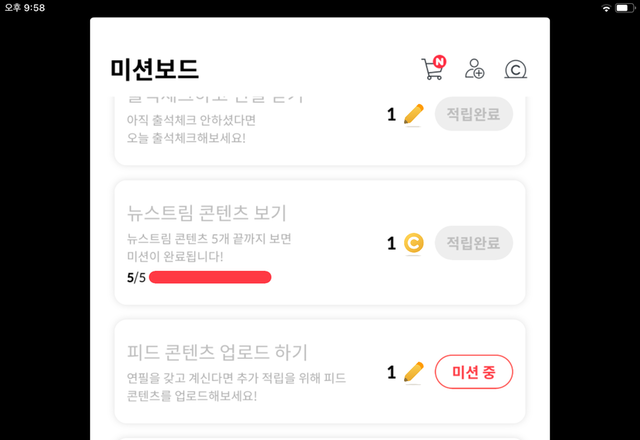The image size is (640, 440).
Task: Open the coin balance icon in header
Action: pos(515,69)
